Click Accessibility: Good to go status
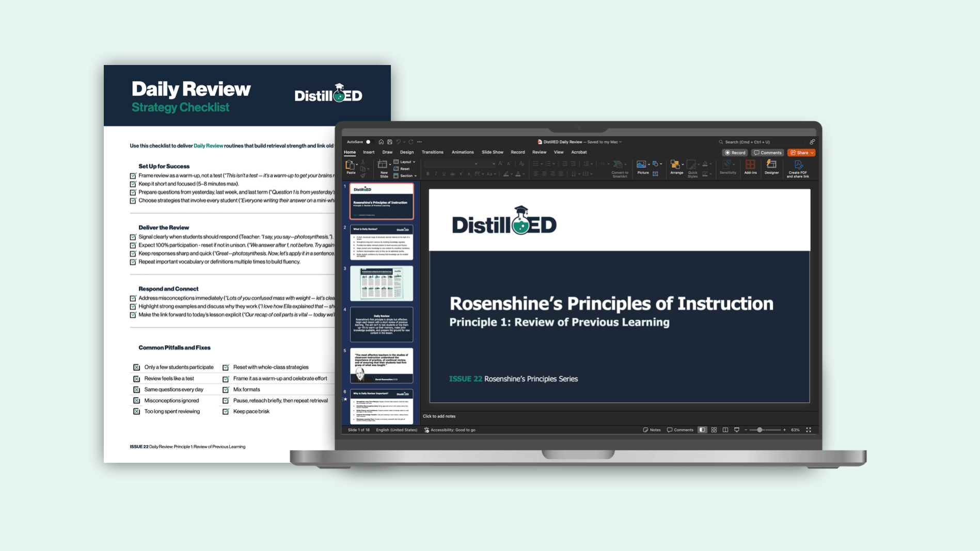 click(450, 430)
